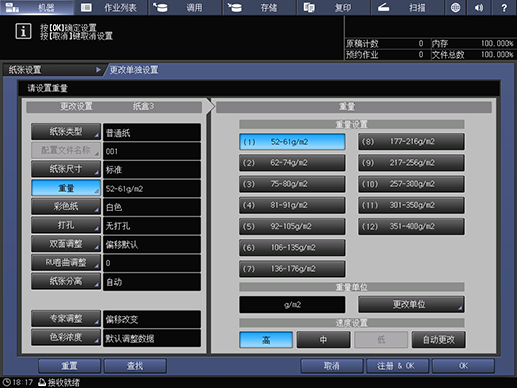This screenshot has width=517, height=388.
Task: Open the 调用 recall tab
Action: coord(185,7)
